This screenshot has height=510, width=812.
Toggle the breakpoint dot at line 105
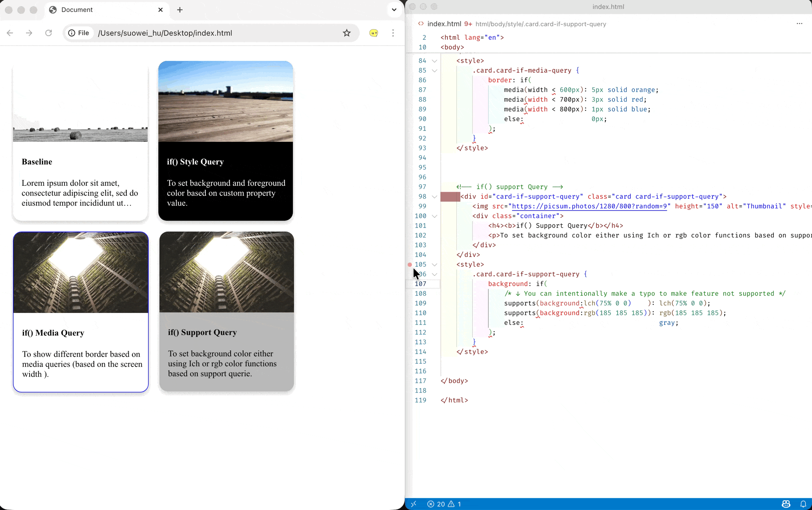click(410, 265)
